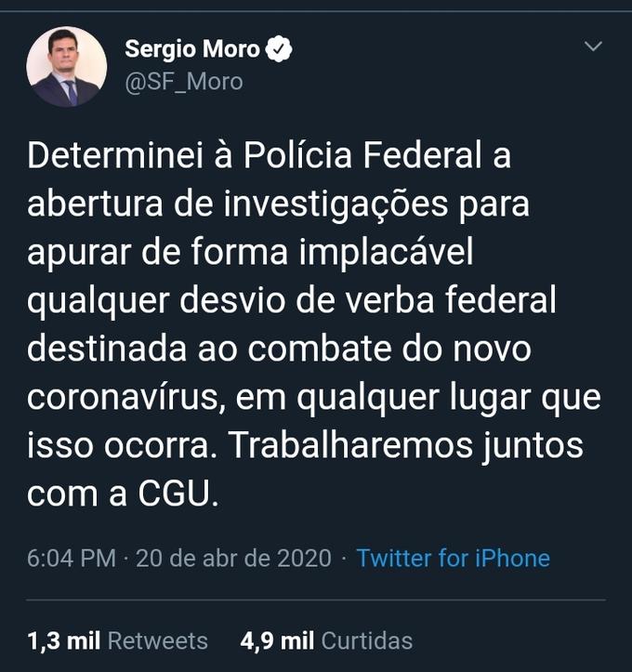
Task: Open the tweet options chevron menu
Action: pos(592,46)
